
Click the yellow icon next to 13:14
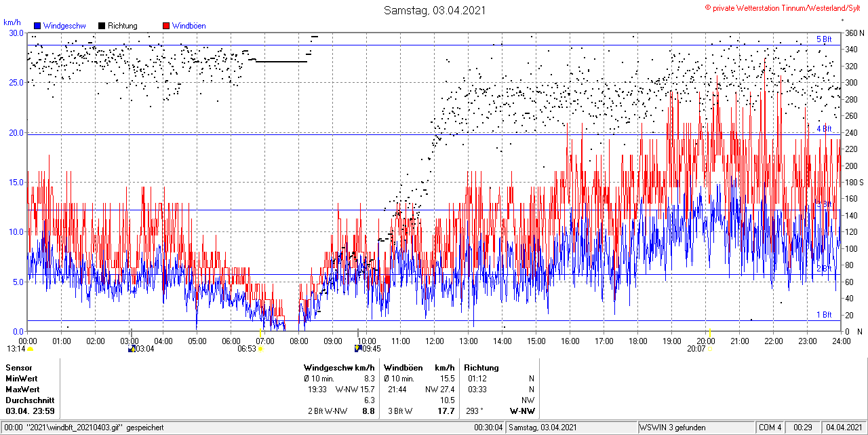[31, 349]
